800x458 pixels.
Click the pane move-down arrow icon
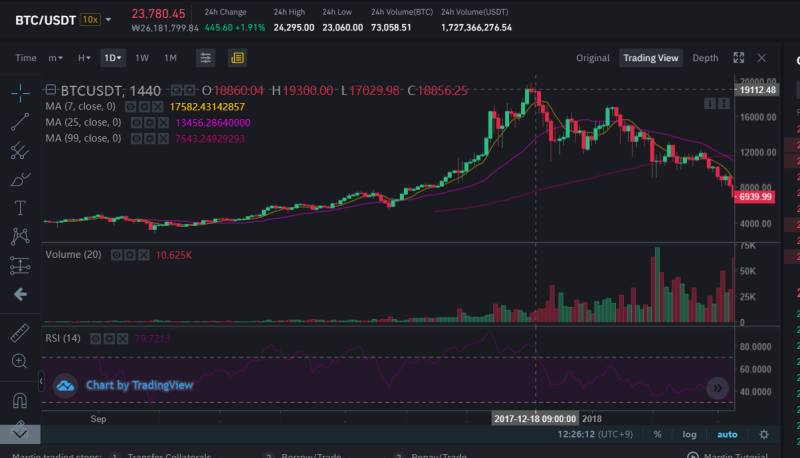[x=710, y=104]
